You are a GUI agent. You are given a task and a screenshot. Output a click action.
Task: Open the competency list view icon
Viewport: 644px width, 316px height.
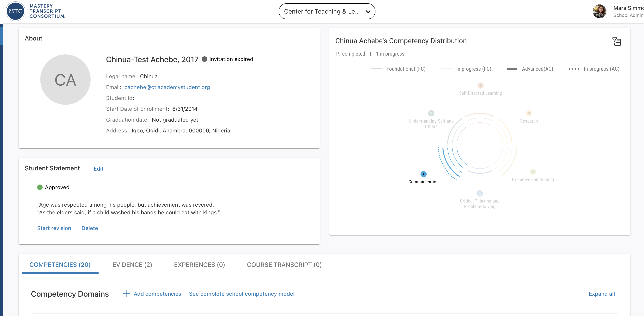(617, 41)
